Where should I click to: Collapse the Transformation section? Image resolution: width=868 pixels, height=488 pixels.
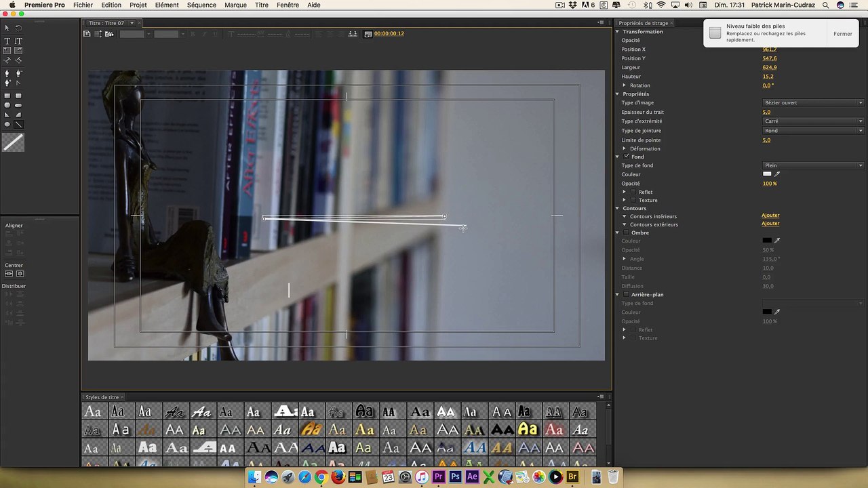pyautogui.click(x=618, y=32)
